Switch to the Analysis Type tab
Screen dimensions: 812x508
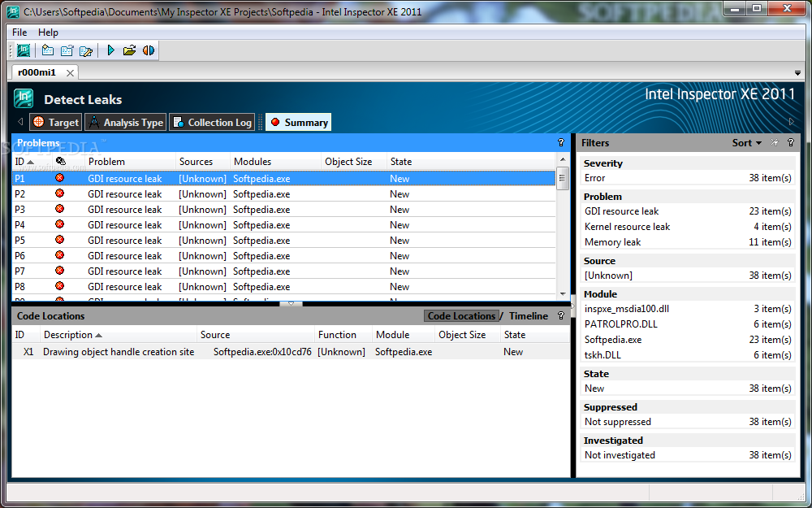(125, 123)
